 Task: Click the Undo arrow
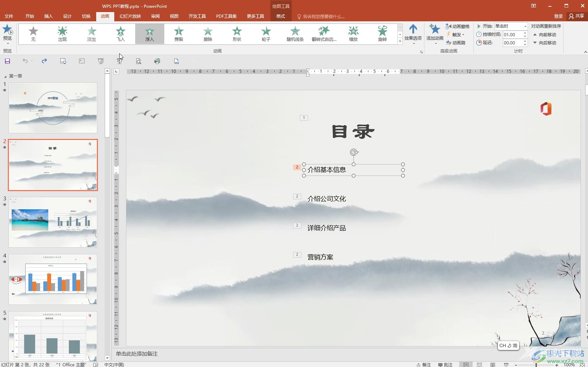click(x=25, y=61)
